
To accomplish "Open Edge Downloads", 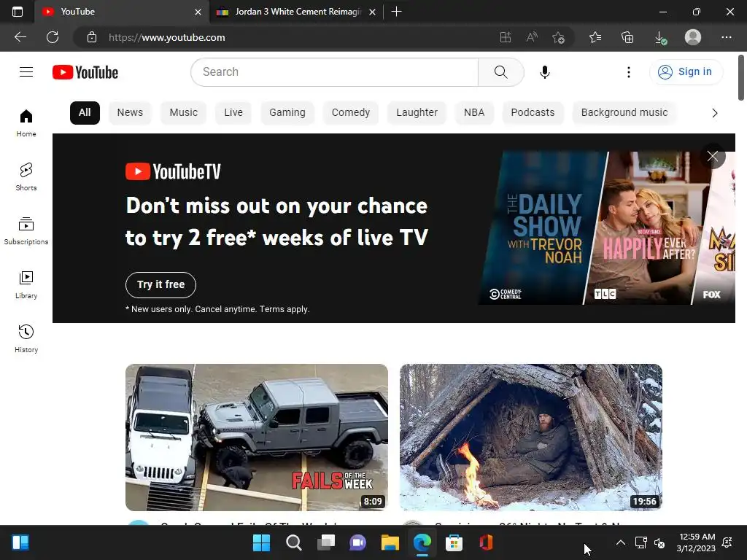I will click(x=660, y=37).
